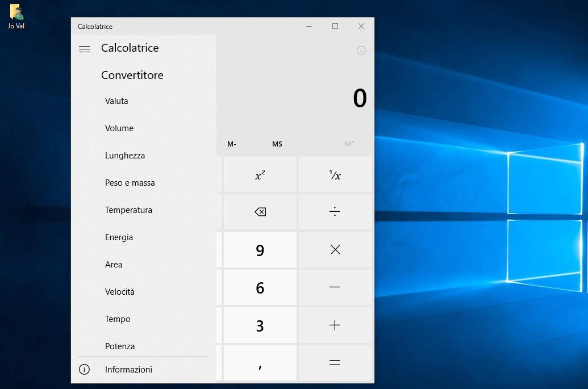
Task: Open the hamburger navigation menu
Action: (x=85, y=49)
